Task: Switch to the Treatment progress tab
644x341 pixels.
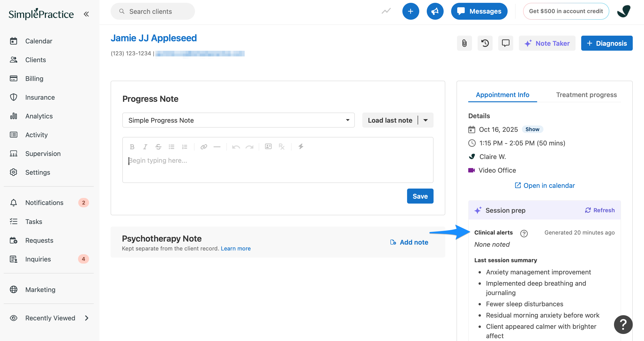Action: (587, 95)
